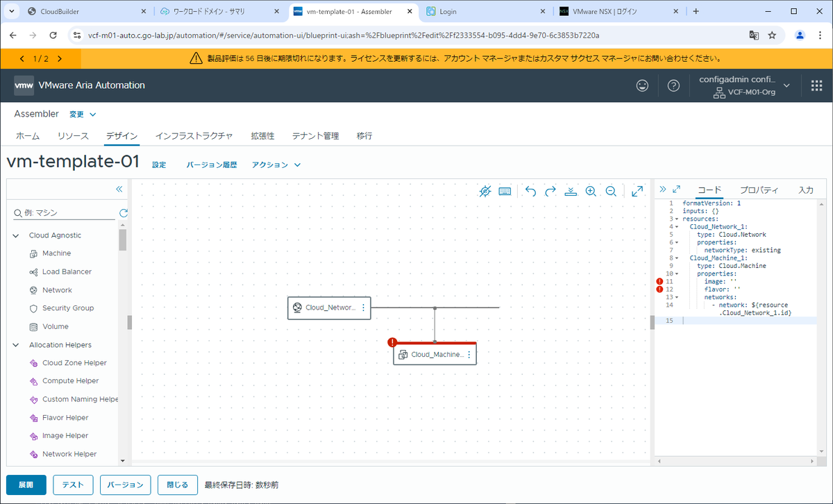Click the vmw logo

(x=24, y=85)
